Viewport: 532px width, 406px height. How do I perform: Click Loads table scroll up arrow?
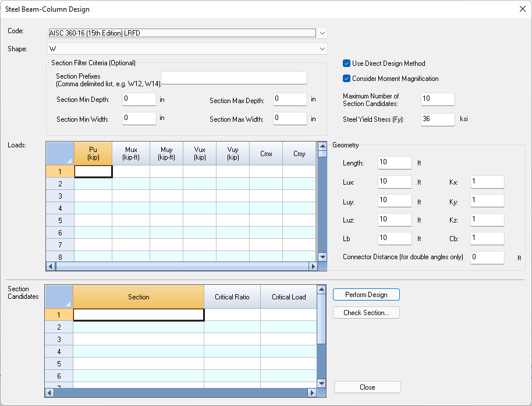click(322, 146)
